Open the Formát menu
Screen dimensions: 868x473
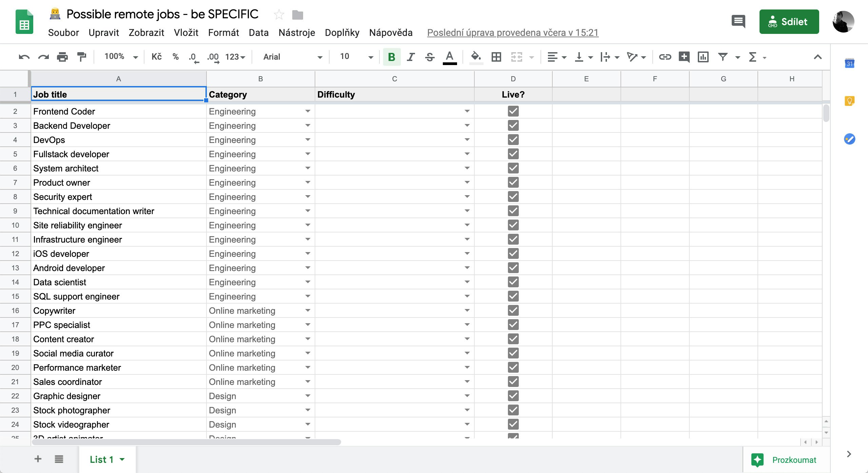(223, 33)
